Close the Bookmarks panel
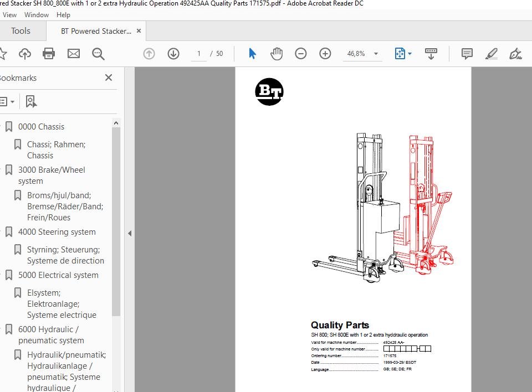Viewport: 532px width, 392px height. tap(109, 78)
